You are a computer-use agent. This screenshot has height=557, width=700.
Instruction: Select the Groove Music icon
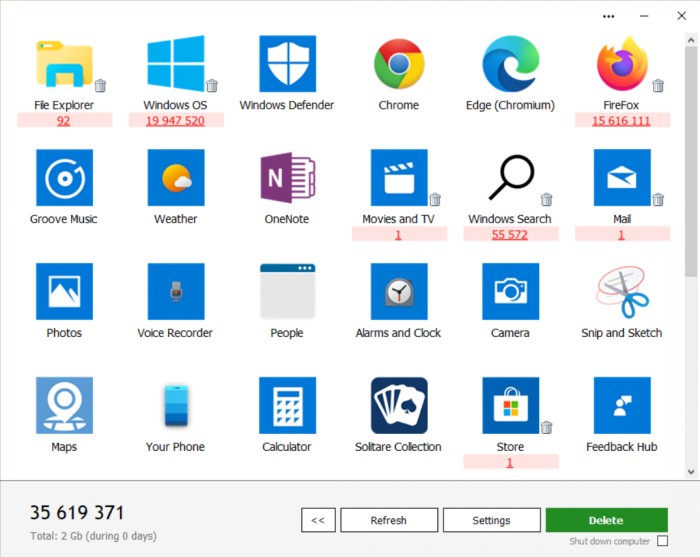64,178
